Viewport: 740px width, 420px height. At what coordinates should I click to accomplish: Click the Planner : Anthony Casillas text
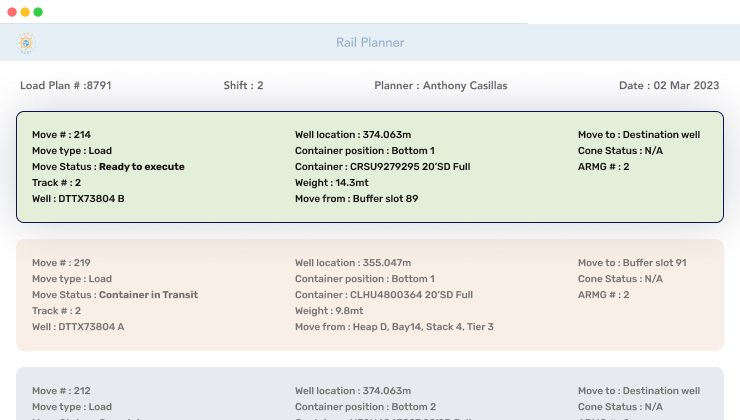(440, 86)
